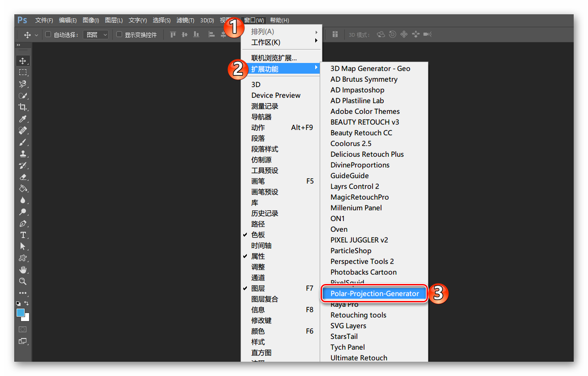Select the Zoom magnifier tool
This screenshot has width=588, height=376.
[x=23, y=281]
